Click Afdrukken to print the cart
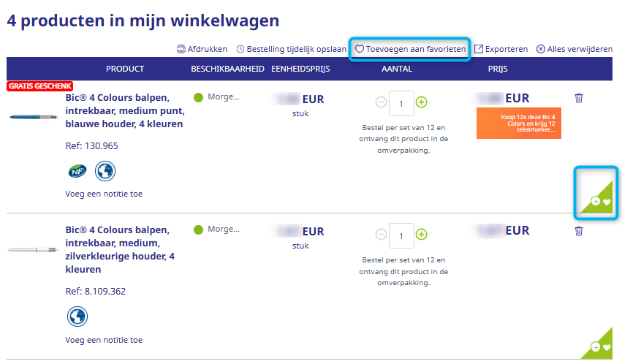 pos(202,49)
